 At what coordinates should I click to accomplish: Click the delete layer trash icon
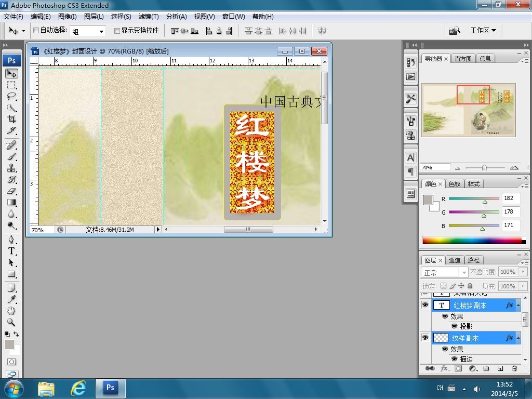[x=514, y=368]
